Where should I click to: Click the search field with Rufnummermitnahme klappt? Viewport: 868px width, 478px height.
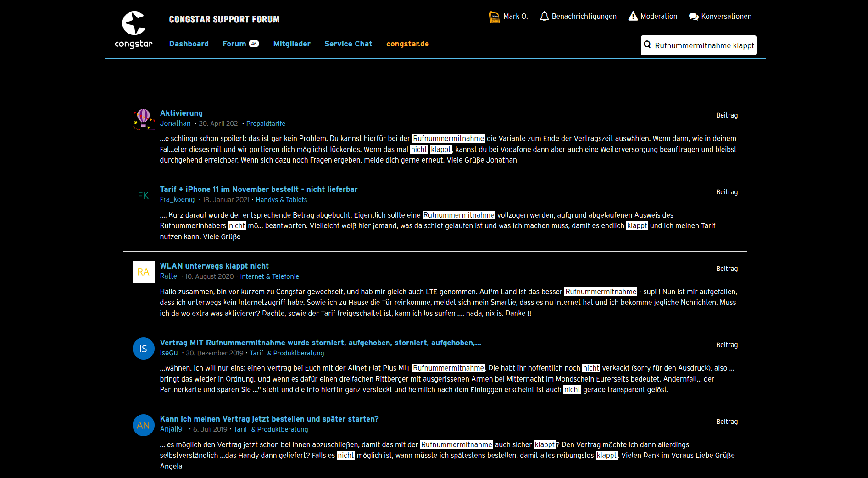(x=698, y=45)
